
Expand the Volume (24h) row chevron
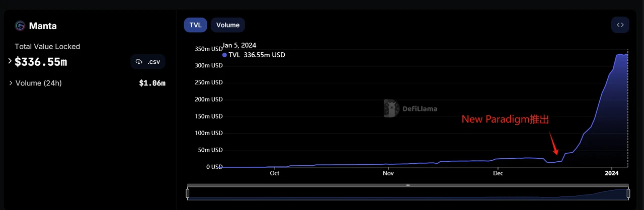click(11, 83)
